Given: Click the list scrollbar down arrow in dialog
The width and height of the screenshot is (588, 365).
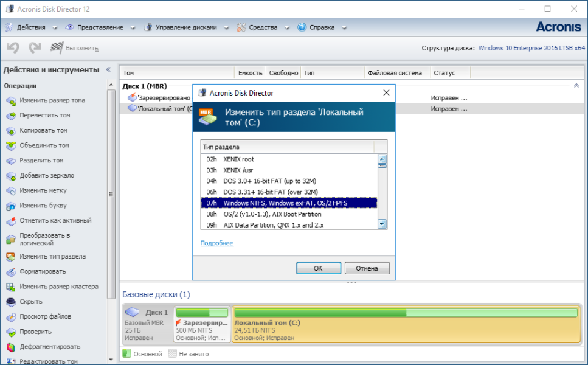Looking at the screenshot, I should click(382, 224).
